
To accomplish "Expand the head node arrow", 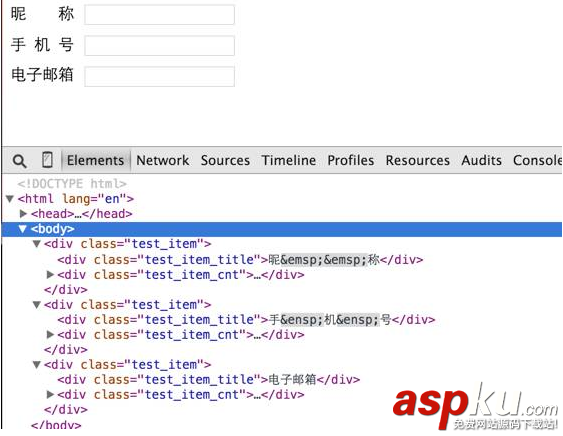I will 23,214.
